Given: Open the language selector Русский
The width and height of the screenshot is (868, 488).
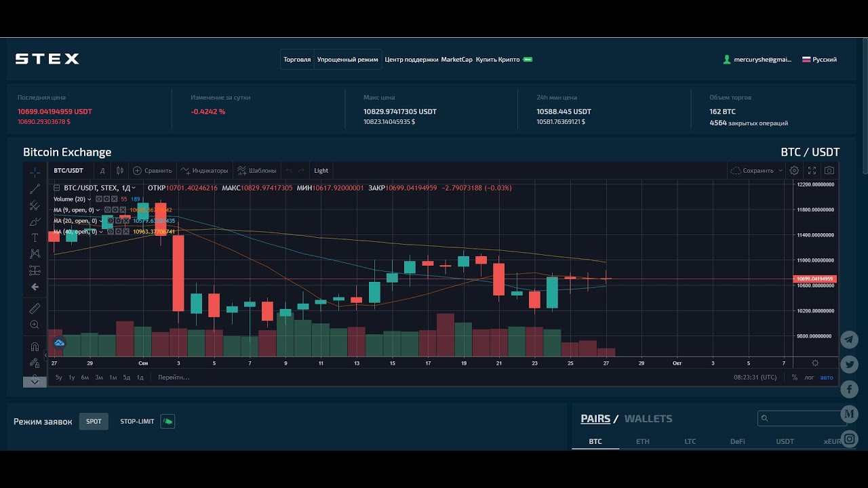Looking at the screenshot, I should click(x=819, y=60).
